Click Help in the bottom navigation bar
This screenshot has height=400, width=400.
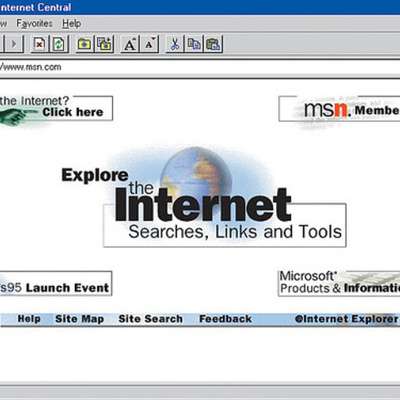pos(29,319)
